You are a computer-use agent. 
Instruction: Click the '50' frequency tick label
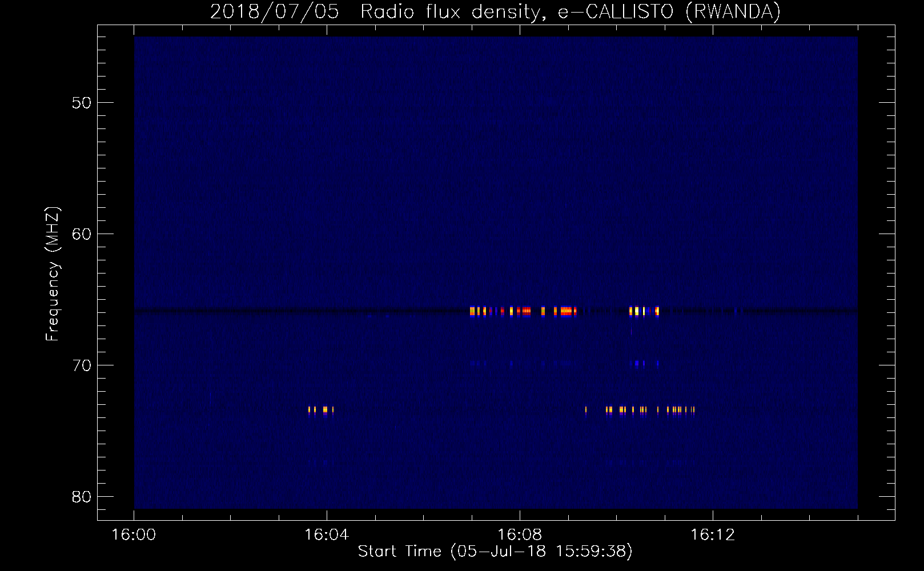tap(82, 103)
